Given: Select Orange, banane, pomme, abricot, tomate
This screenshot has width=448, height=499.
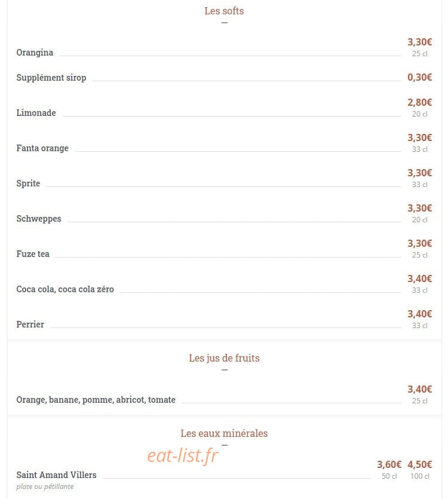Looking at the screenshot, I should coord(96,400).
